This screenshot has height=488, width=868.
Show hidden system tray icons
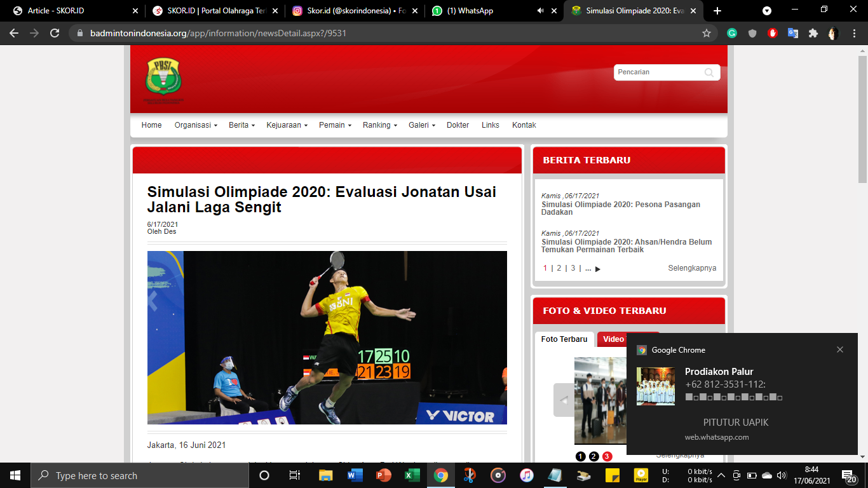[721, 475]
